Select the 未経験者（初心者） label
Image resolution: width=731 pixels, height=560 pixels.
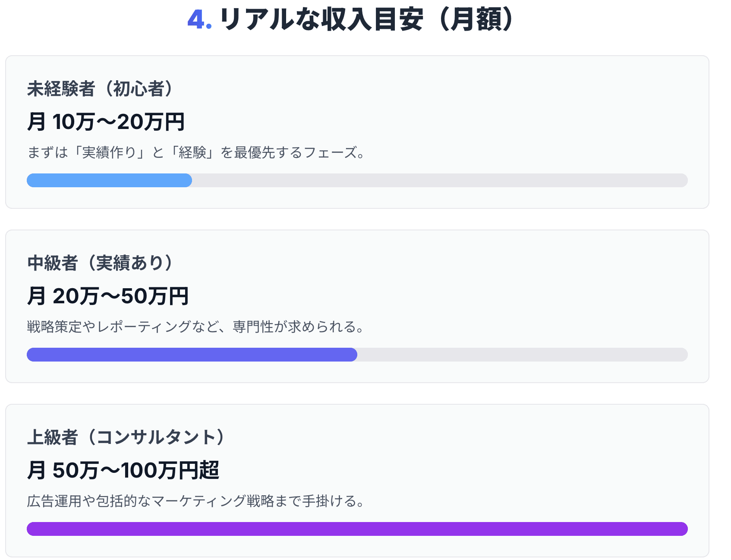tap(100, 89)
